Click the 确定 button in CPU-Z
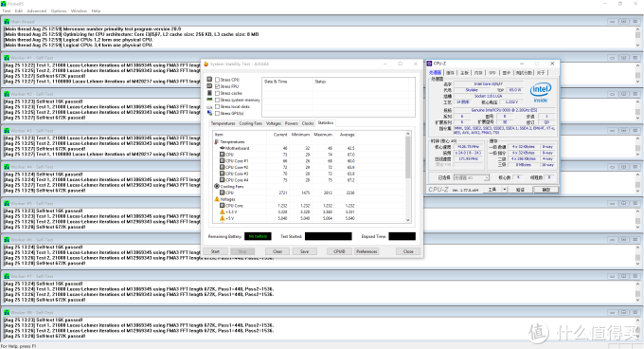The image size is (644, 349). pos(546,190)
